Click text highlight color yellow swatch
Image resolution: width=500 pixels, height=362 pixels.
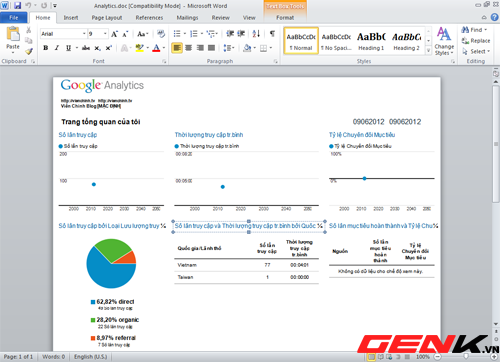pyautogui.click(x=139, y=48)
